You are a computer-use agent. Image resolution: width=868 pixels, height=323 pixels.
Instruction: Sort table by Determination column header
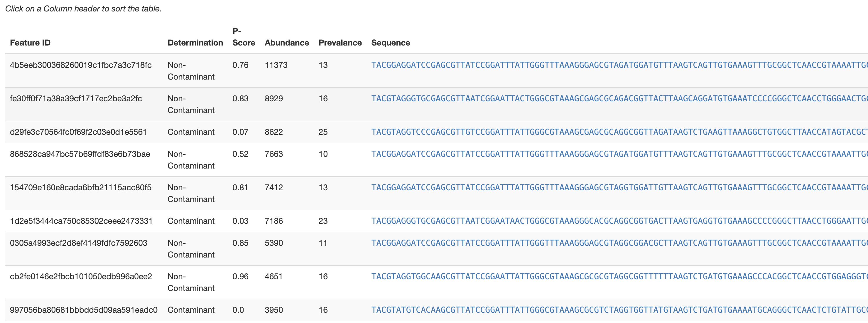[195, 43]
